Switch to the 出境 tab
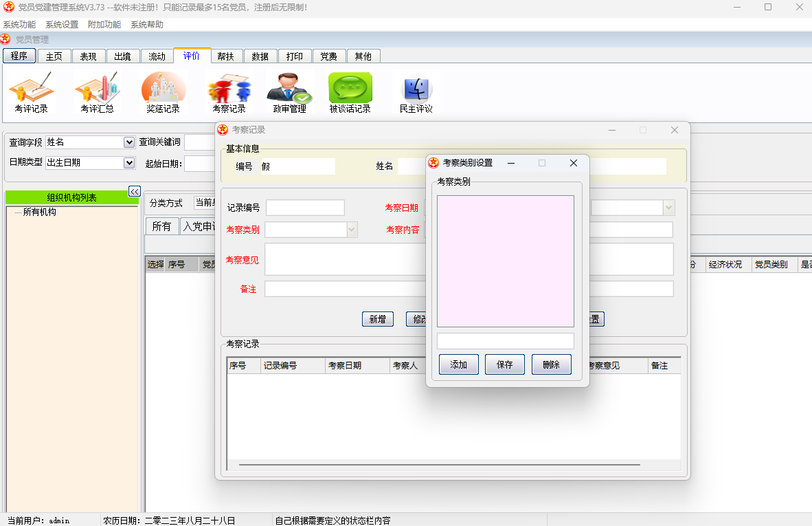The width and height of the screenshot is (812, 526). point(123,56)
